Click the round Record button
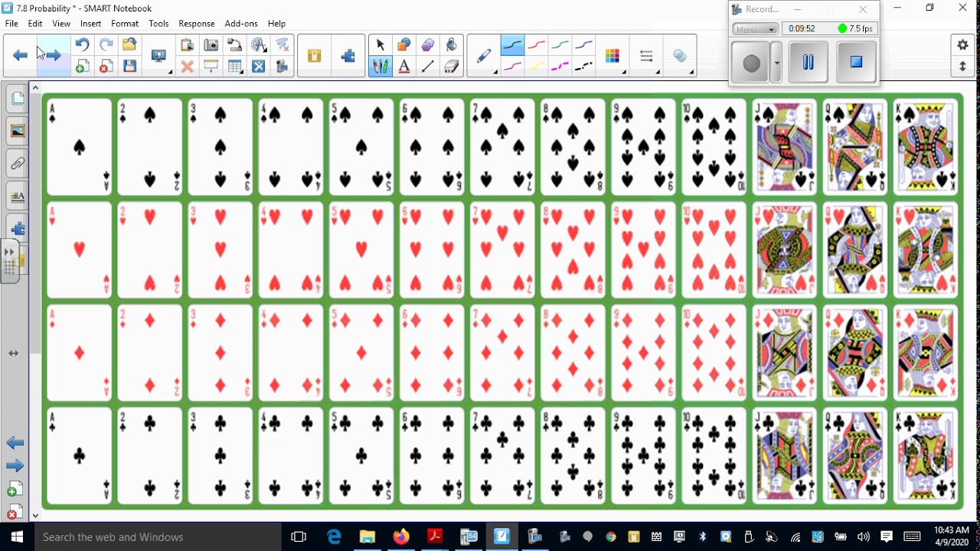This screenshot has width=980, height=551. 751,64
